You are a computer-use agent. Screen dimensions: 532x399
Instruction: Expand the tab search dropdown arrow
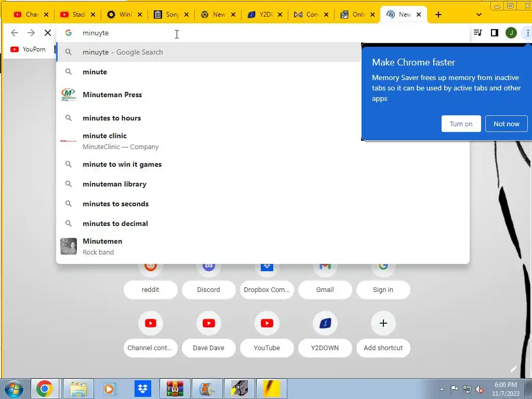pos(478,15)
